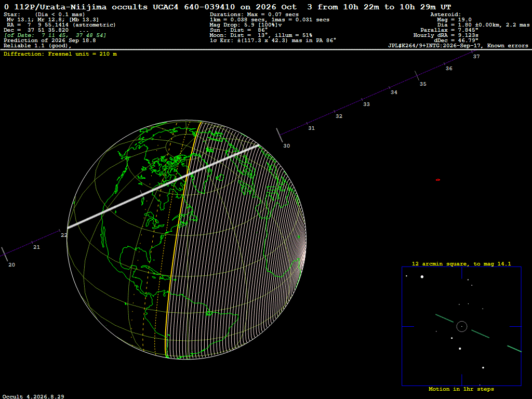Select timeline tick labeled 22
The width and height of the screenshot is (532, 399).
tap(60, 231)
